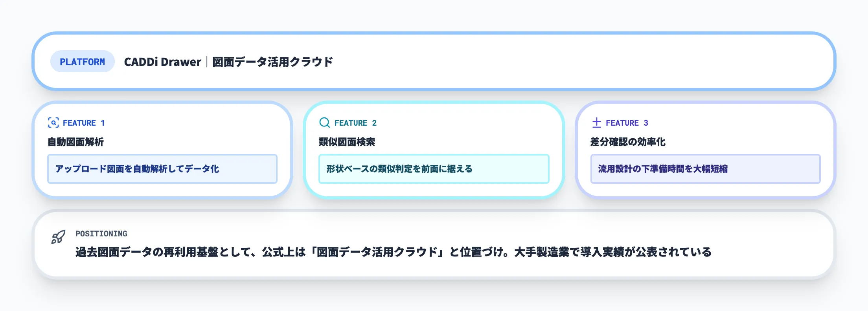Screen dimensions: 868x311
Task: Select the アップロード図面を自動解析してデータ化 box
Action: coord(162,169)
